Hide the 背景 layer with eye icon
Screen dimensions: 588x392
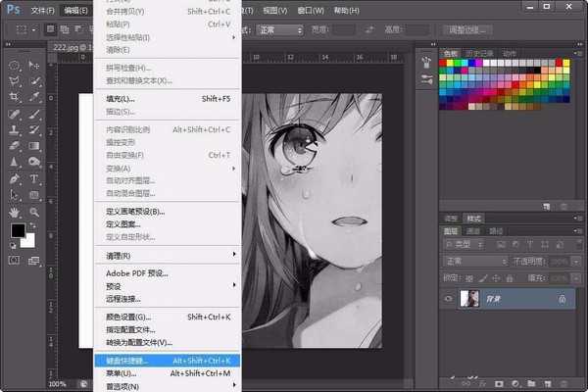pos(450,297)
